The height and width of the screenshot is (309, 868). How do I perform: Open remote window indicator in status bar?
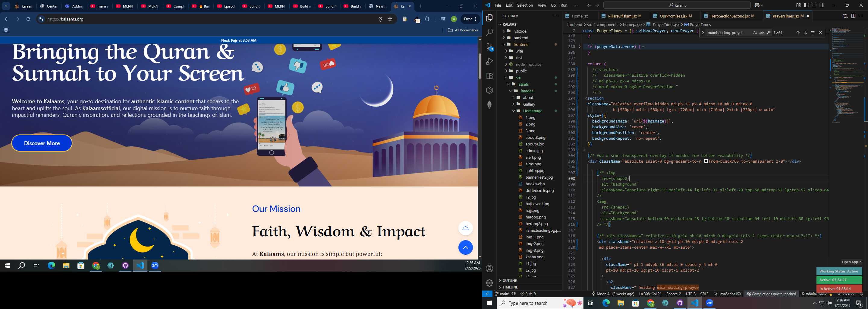487,294
